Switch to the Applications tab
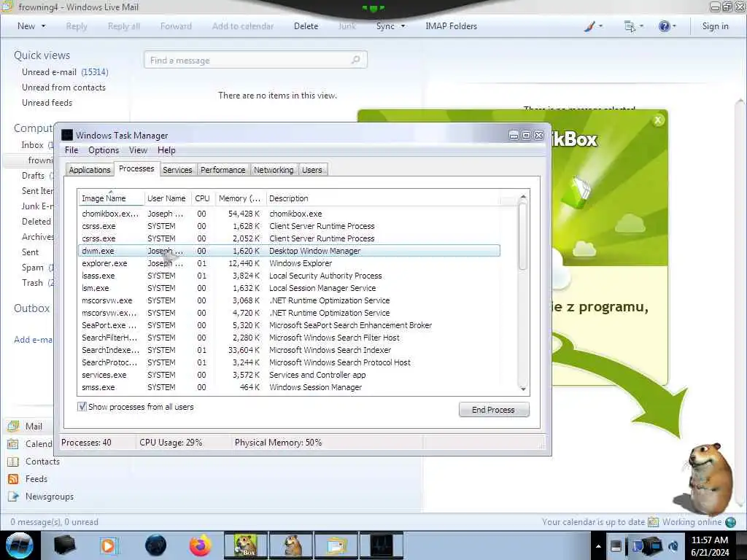Viewport: 747px width, 560px height. pyautogui.click(x=90, y=170)
